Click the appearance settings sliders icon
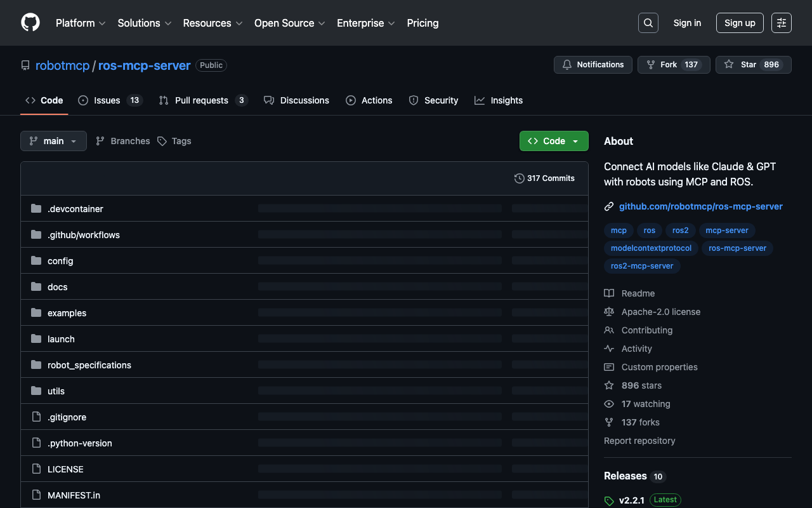812x508 pixels. [781, 23]
